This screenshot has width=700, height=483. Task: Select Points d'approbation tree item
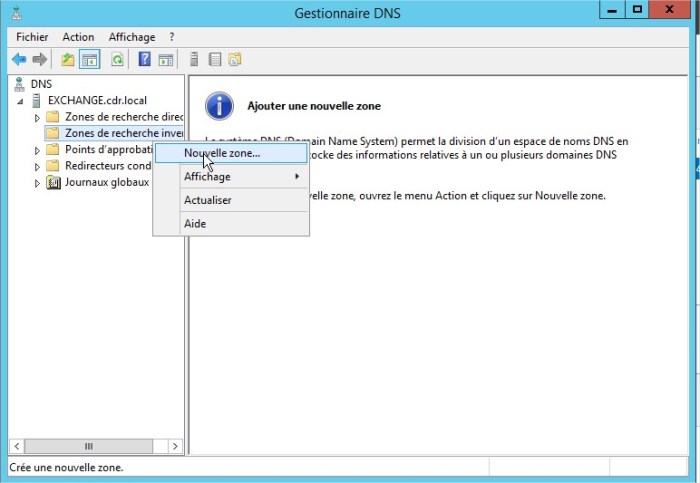point(109,150)
